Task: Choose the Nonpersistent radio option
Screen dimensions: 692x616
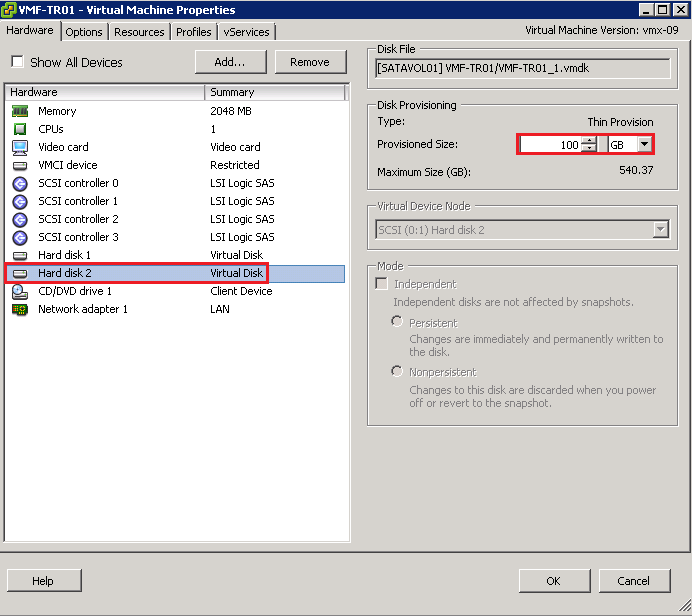Action: [397, 371]
